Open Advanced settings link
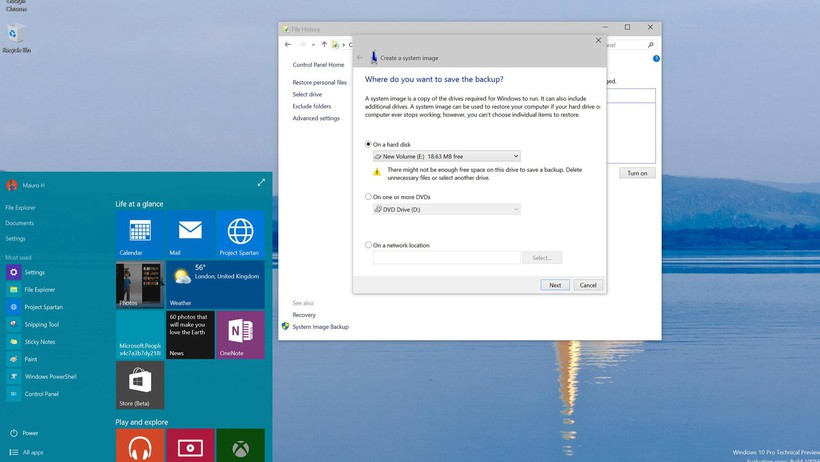 coord(316,118)
